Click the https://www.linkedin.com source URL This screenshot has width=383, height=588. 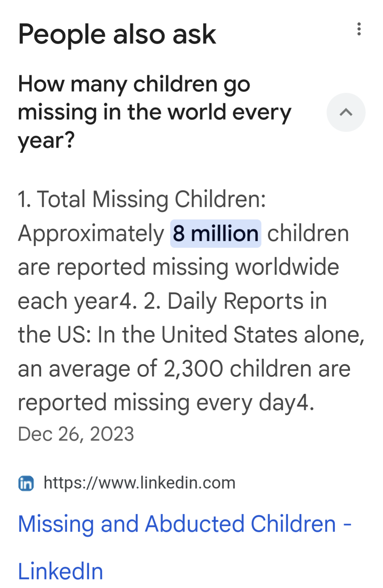click(x=139, y=483)
